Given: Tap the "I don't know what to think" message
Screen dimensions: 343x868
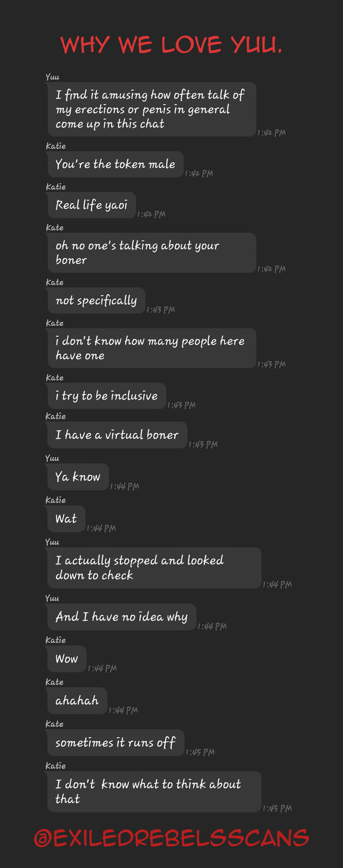Looking at the screenshot, I should (x=153, y=791).
